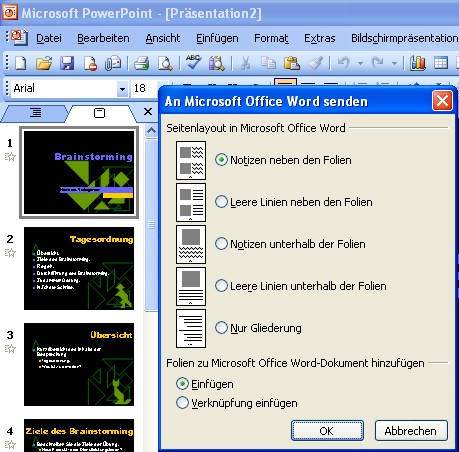Click the PowerPoint document icon beside Datei

[x=19, y=38]
